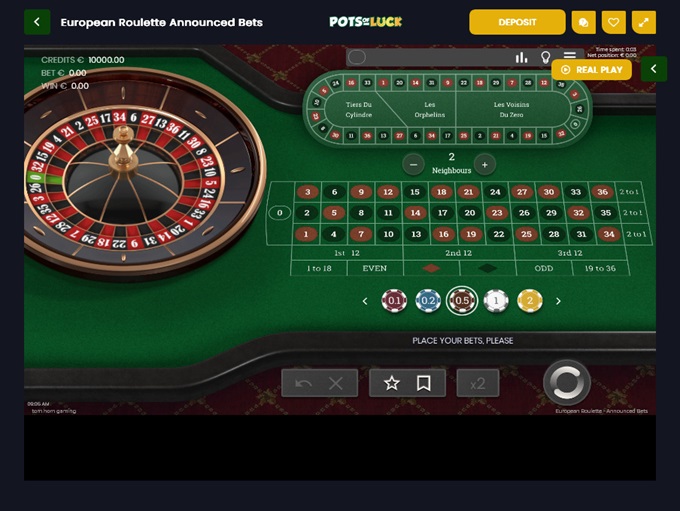Enter fullscreen with the expand arrows icon
The width and height of the screenshot is (680, 511).
pos(644,22)
